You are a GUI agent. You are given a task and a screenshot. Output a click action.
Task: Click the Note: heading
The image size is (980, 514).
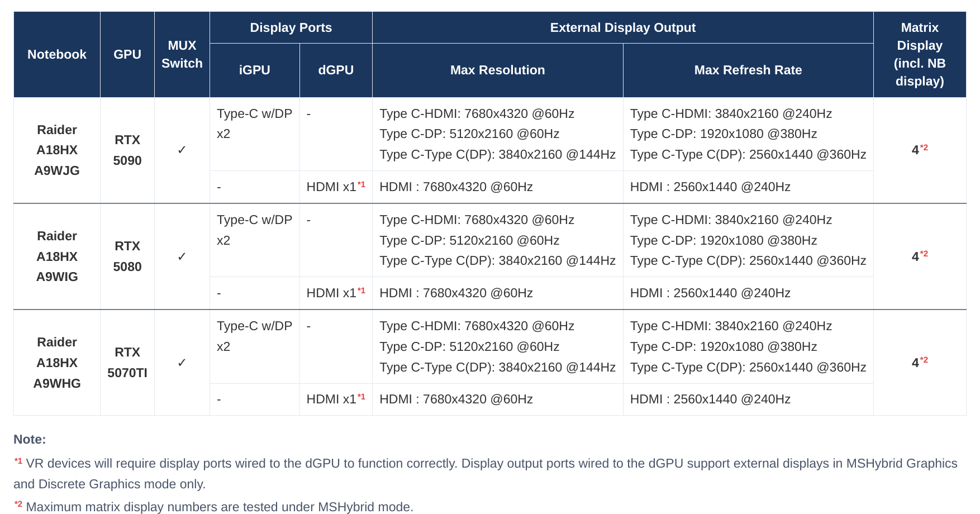tap(30, 440)
